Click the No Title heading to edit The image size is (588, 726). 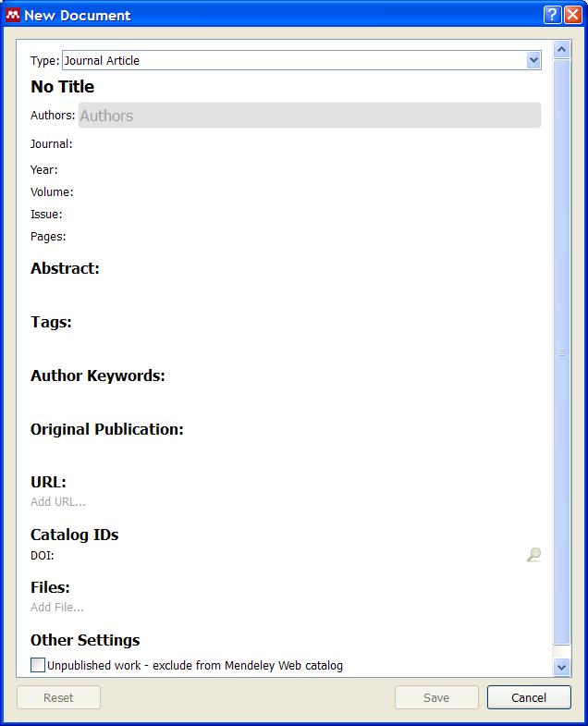click(x=63, y=87)
